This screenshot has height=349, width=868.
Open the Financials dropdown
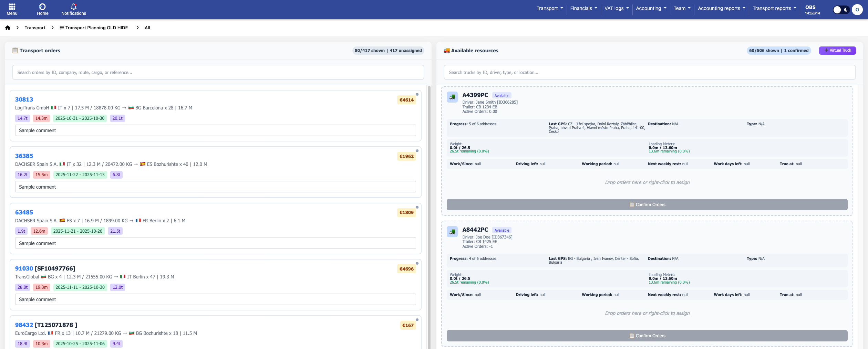583,8
